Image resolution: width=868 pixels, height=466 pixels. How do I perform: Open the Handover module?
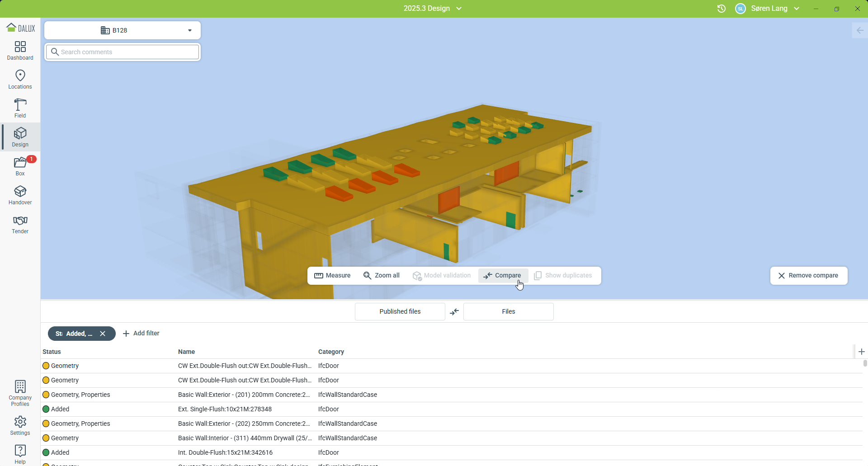pyautogui.click(x=20, y=195)
